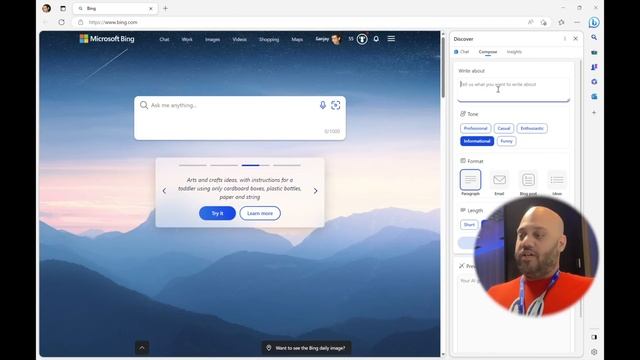Click the site info lock icon
Viewport: 640px width, 360px height.
pyautogui.click(x=81, y=22)
